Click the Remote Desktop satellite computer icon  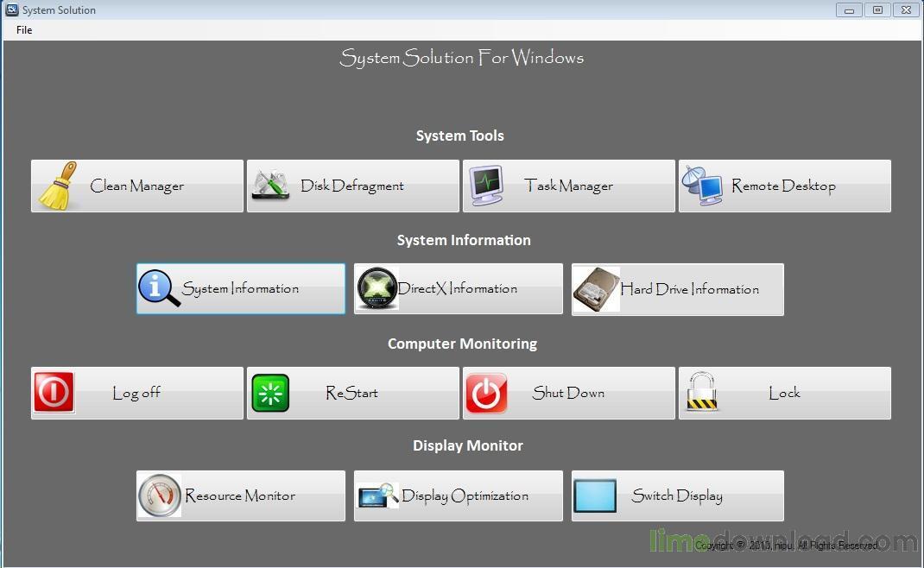(x=702, y=186)
